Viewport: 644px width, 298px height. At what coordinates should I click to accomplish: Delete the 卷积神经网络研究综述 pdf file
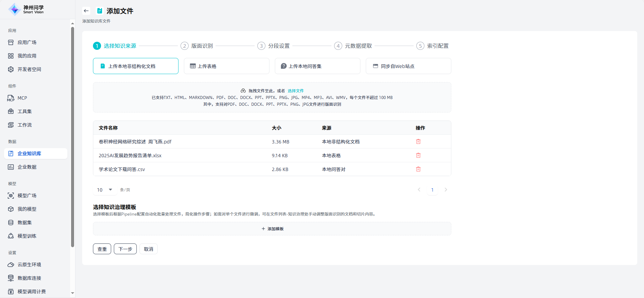418,142
